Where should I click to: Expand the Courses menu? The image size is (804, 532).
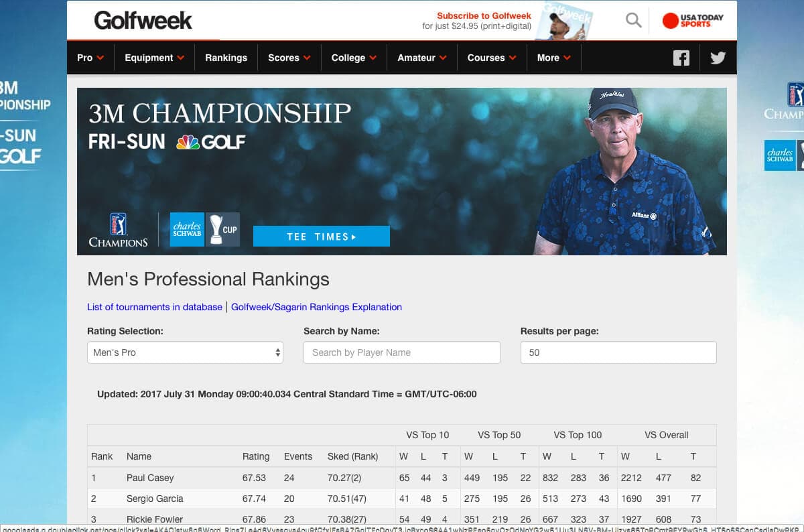click(x=492, y=58)
